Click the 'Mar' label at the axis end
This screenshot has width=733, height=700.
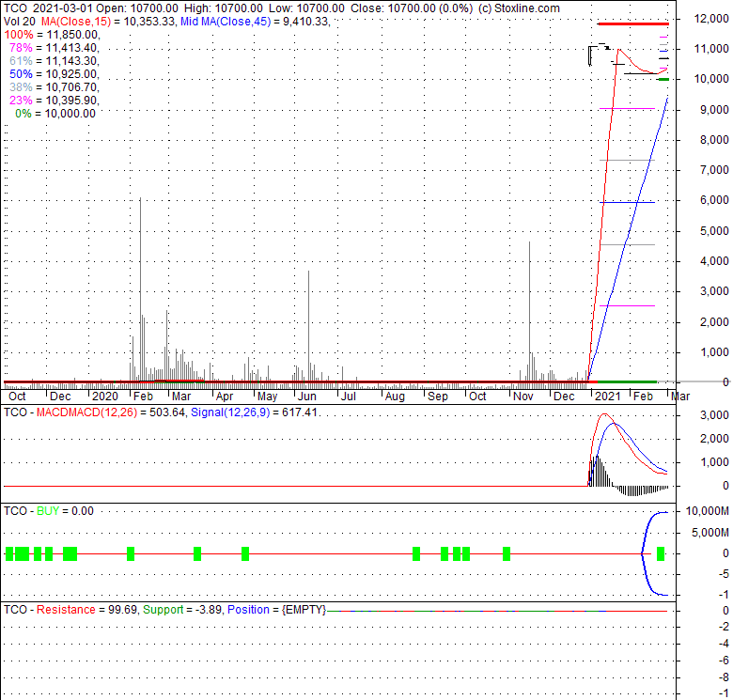[x=680, y=397]
